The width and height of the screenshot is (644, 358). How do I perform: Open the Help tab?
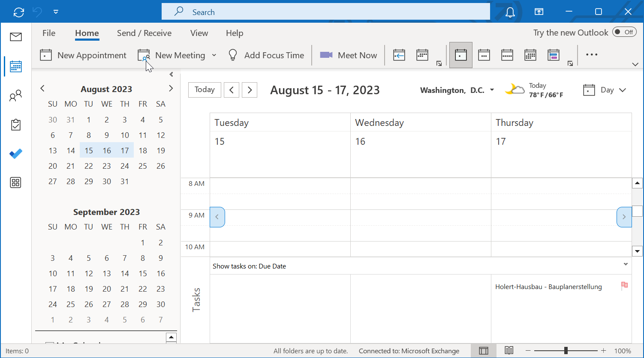pyautogui.click(x=235, y=33)
